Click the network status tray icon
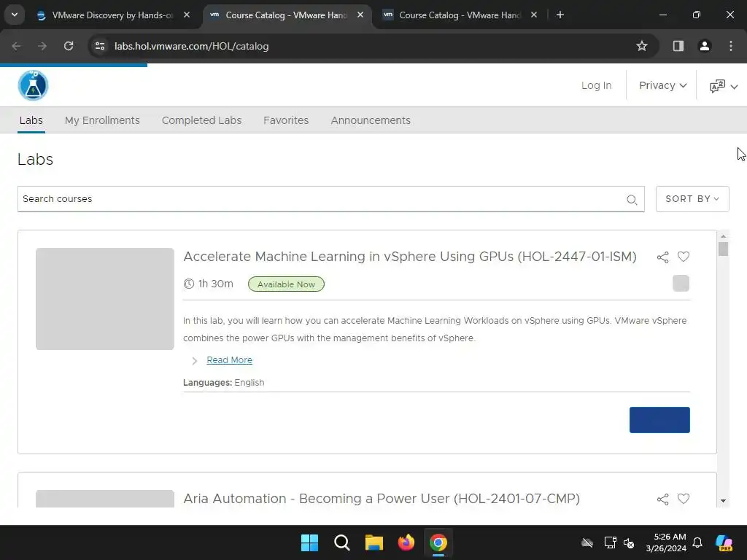The width and height of the screenshot is (747, 560). click(611, 542)
